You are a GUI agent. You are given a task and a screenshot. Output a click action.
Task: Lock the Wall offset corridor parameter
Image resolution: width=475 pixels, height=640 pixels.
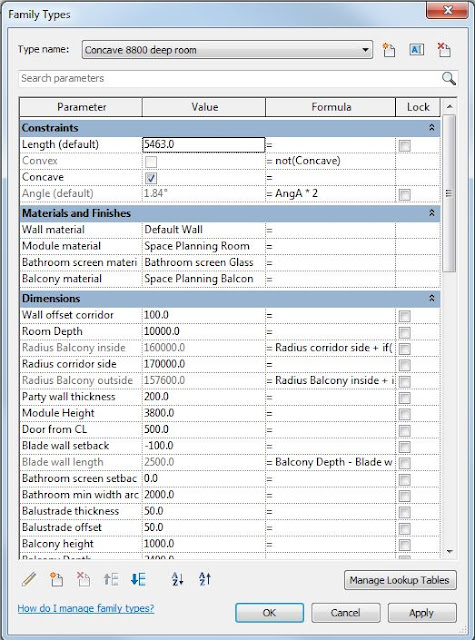point(404,316)
